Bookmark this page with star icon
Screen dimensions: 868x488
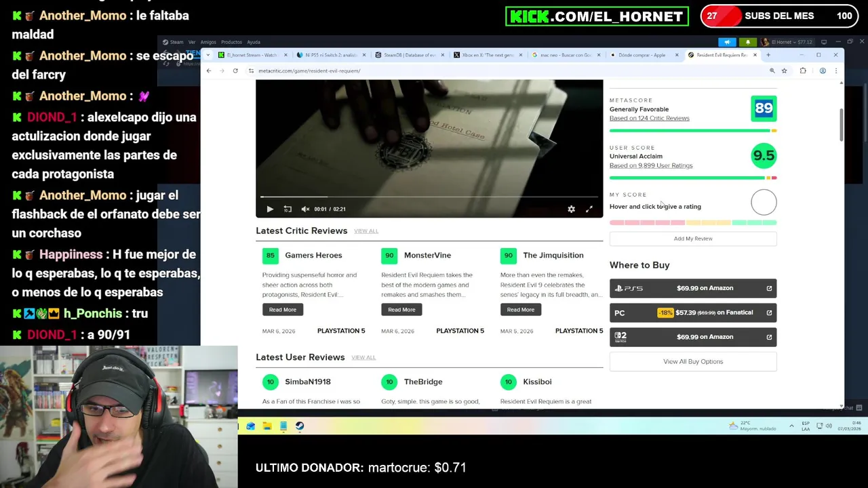[784, 70]
